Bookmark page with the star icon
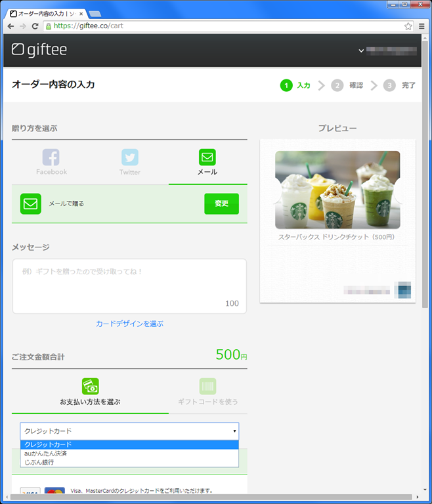Image resolution: width=432 pixels, height=504 pixels. pos(408,26)
